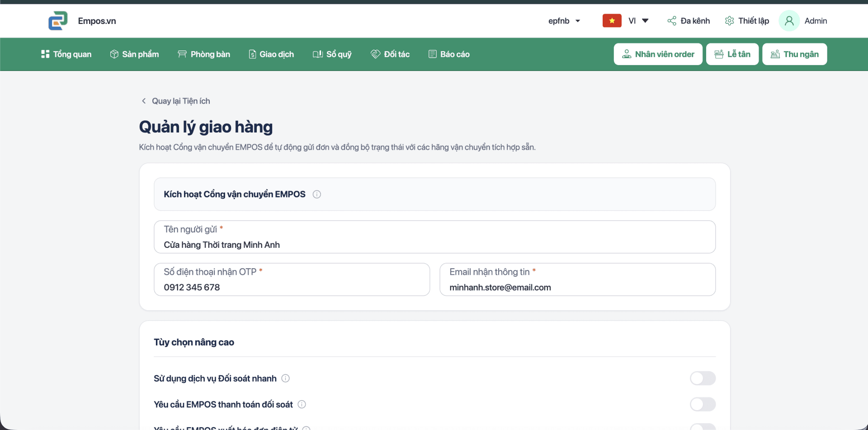This screenshot has width=868, height=430.
Task: Open the Báo cáo menu
Action: pos(449,54)
